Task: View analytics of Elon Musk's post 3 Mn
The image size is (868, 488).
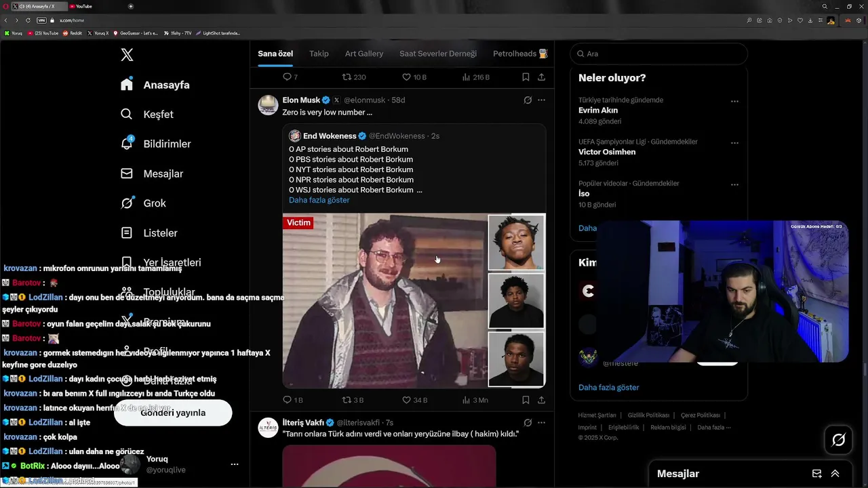Action: 475,400
